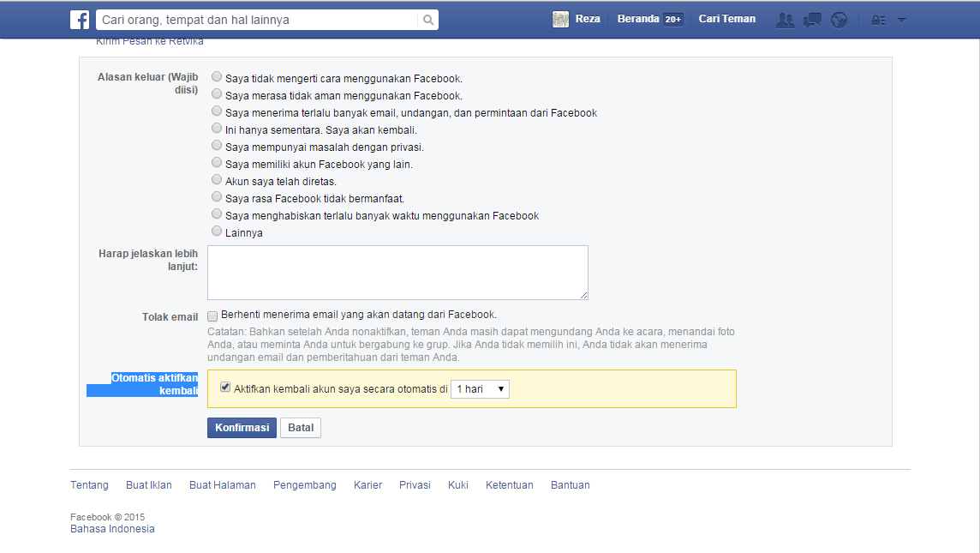The height and width of the screenshot is (553, 980).
Task: Click 'Facebook © 2015' footer text
Action: 107,517
